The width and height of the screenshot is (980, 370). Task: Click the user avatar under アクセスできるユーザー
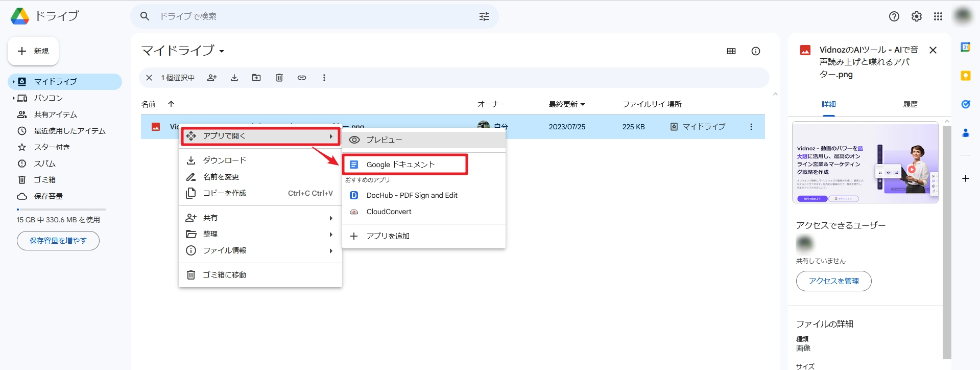click(x=804, y=244)
